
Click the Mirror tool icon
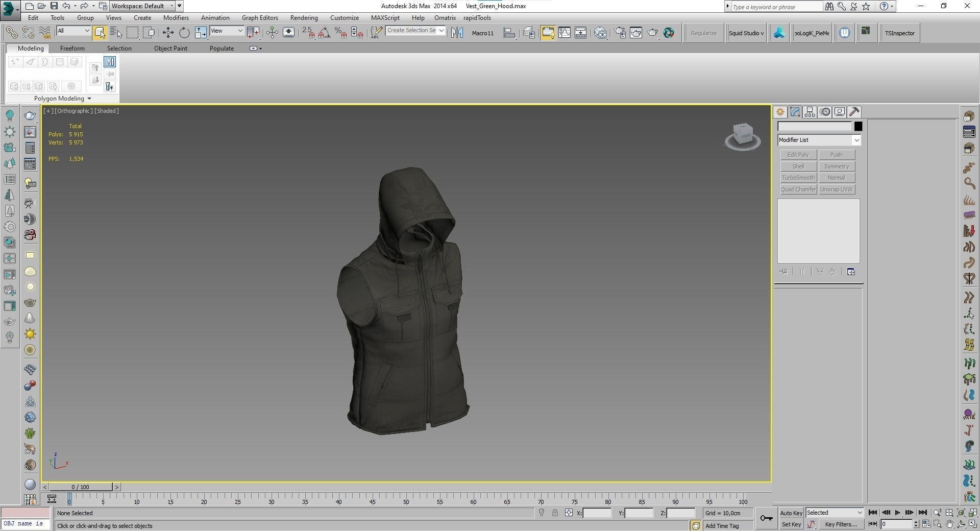(x=457, y=33)
